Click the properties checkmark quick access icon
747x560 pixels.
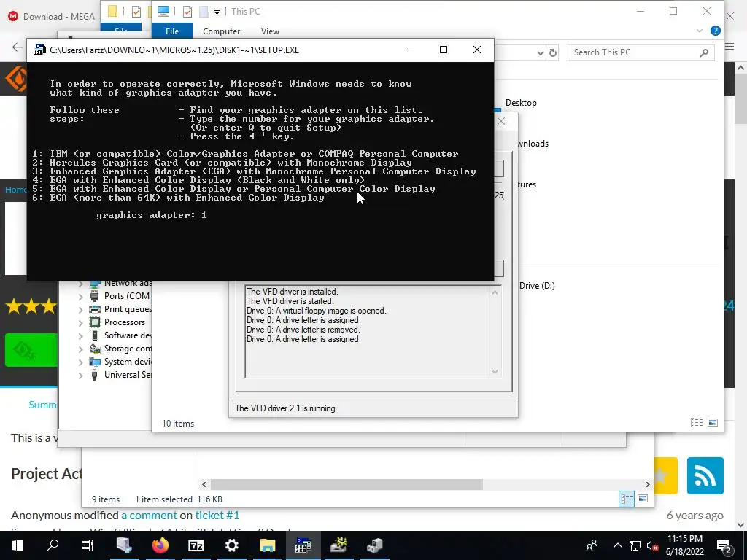(187, 12)
